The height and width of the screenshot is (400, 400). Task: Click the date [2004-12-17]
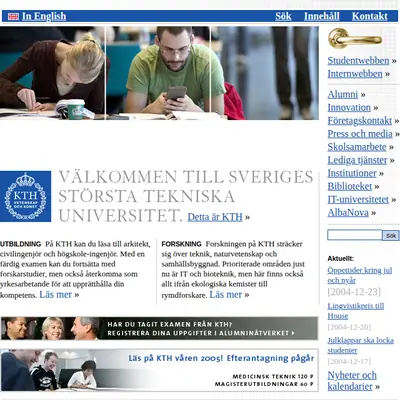point(349,361)
